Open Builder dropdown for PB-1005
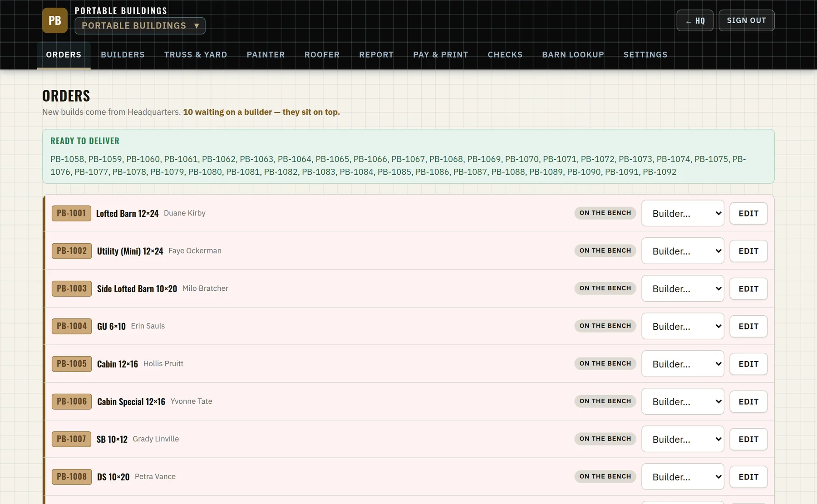817x504 pixels. click(x=683, y=364)
